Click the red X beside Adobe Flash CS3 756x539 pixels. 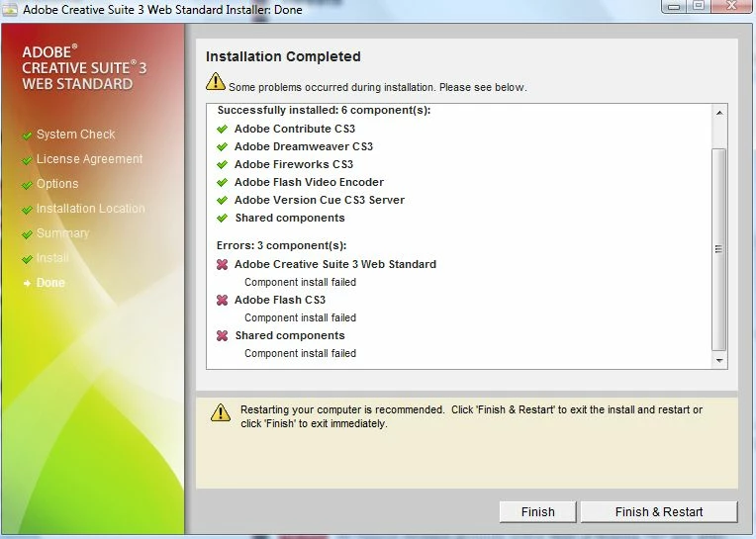[223, 300]
